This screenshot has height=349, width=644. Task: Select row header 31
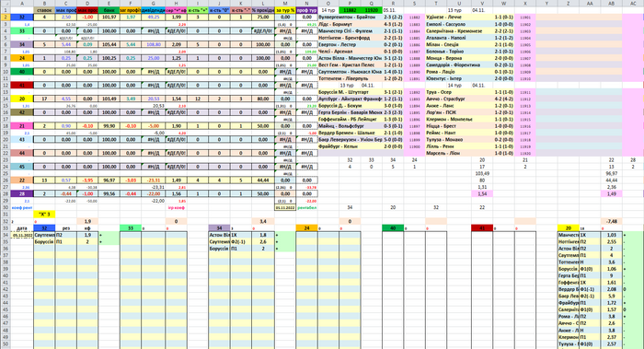[x=5, y=215]
